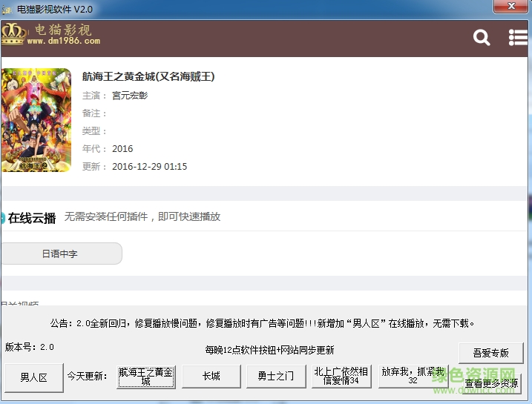Open the 长城 movie button
The height and width of the screenshot is (404, 532).
(211, 376)
